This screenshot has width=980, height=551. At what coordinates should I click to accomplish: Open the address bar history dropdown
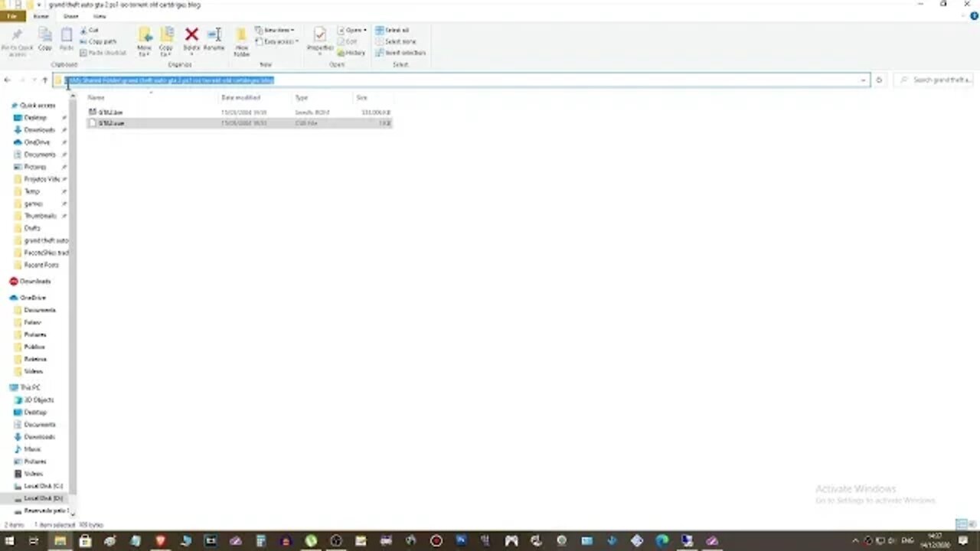click(863, 80)
